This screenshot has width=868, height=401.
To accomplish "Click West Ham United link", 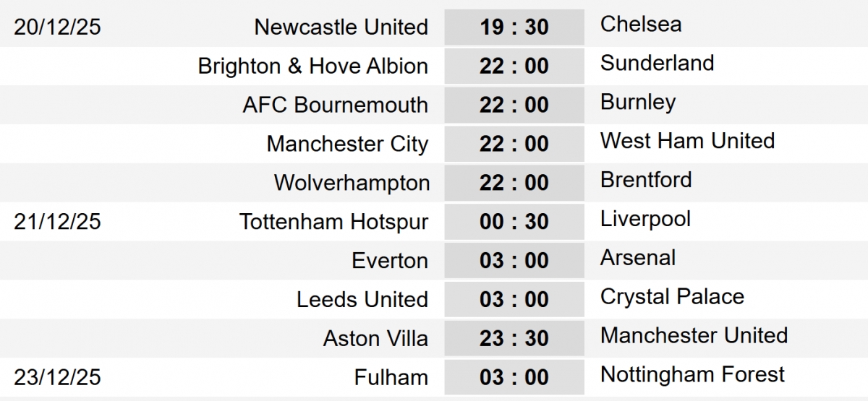I will point(687,141).
